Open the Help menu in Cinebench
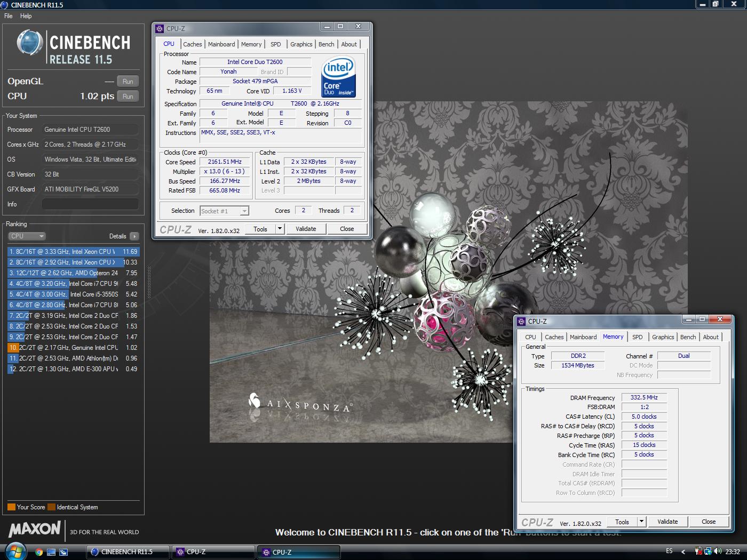Screen dimensions: 747x560 26,16
